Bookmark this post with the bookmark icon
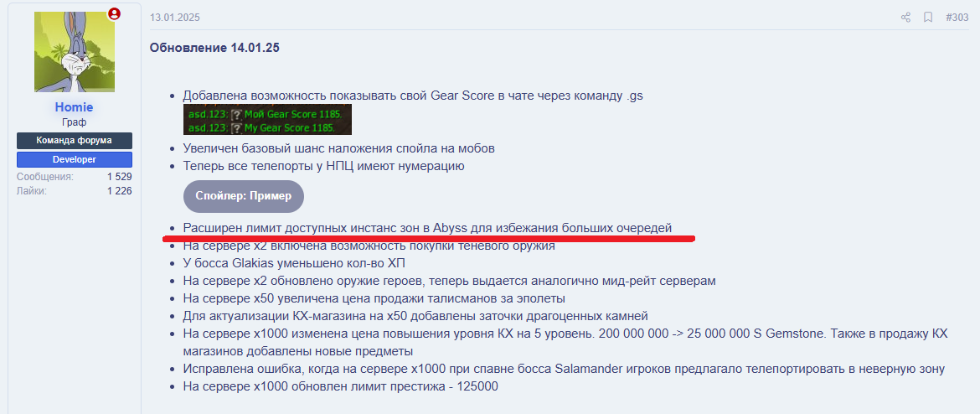This screenshot has height=414, width=980. [928, 18]
